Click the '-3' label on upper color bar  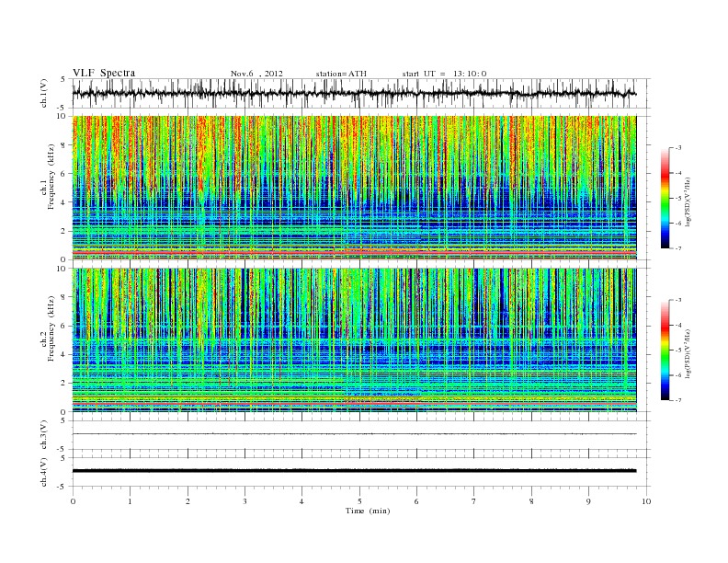[678, 148]
